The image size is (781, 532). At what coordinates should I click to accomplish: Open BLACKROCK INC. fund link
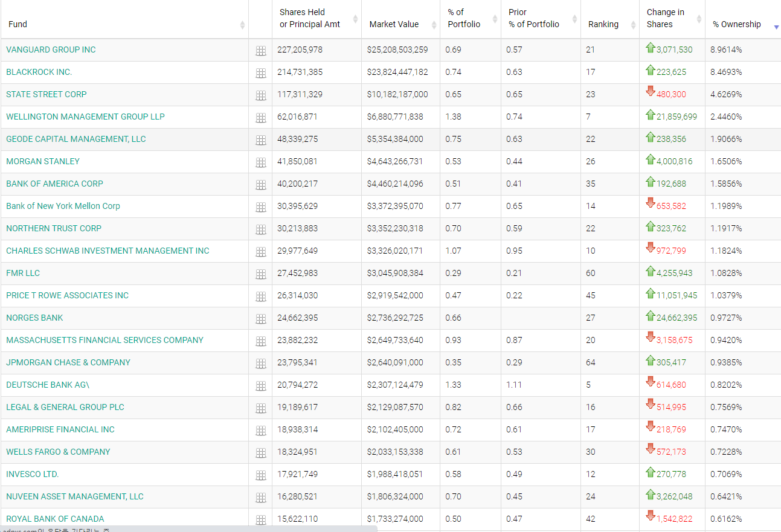point(39,72)
